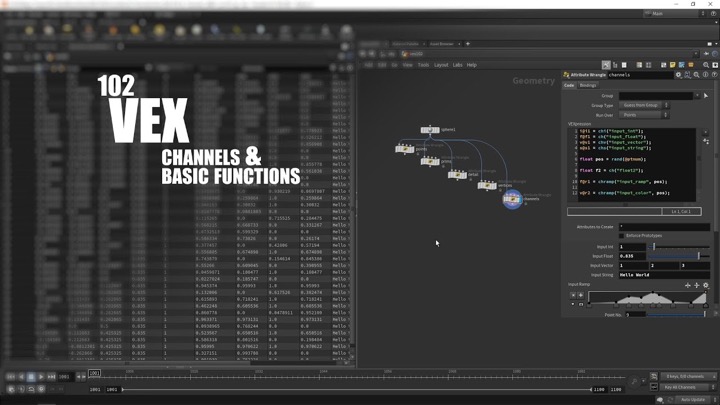The height and width of the screenshot is (405, 720).
Task: Select the vertices wrangle node
Action: click(x=487, y=186)
